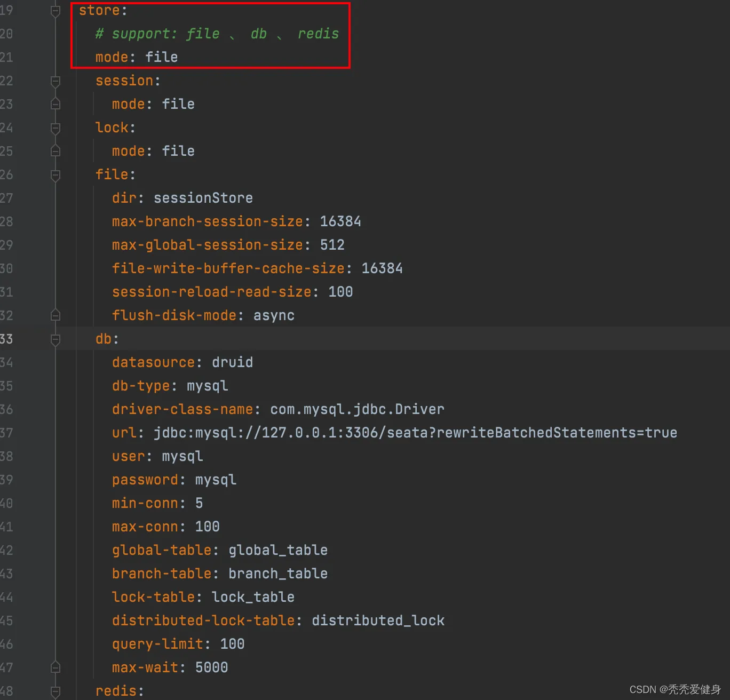730x700 pixels.
Task: Click the max-wait value 5000
Action: coord(212,667)
